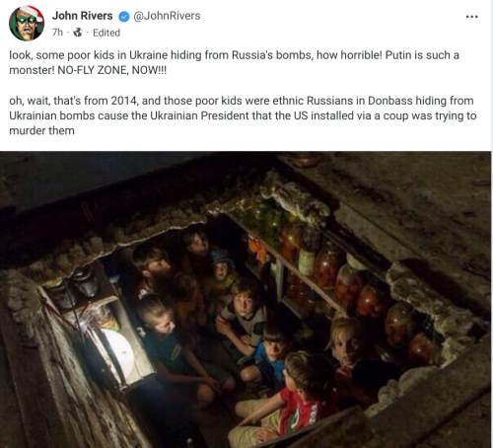The width and height of the screenshot is (493, 448).
Task: Open the cellar photo attachment
Action: pos(246,299)
